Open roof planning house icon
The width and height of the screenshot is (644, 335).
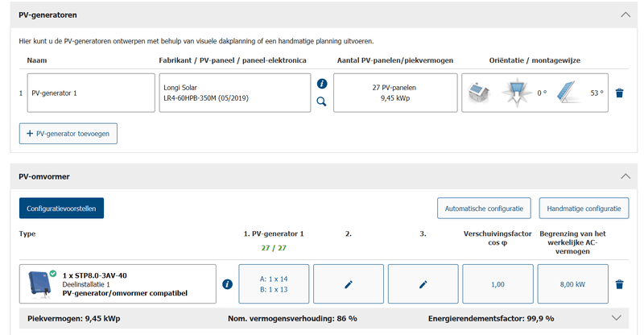click(x=479, y=93)
